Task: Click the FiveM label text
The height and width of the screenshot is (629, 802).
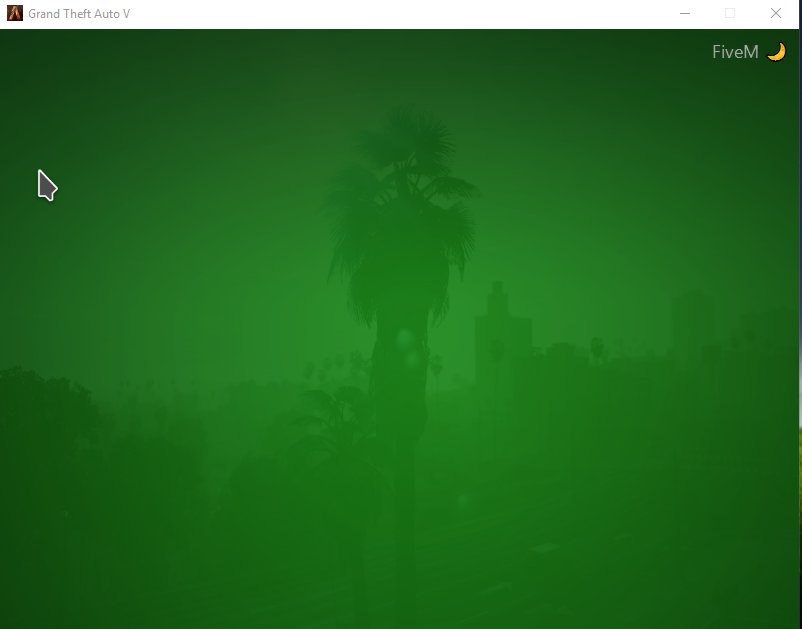Action: coord(735,52)
